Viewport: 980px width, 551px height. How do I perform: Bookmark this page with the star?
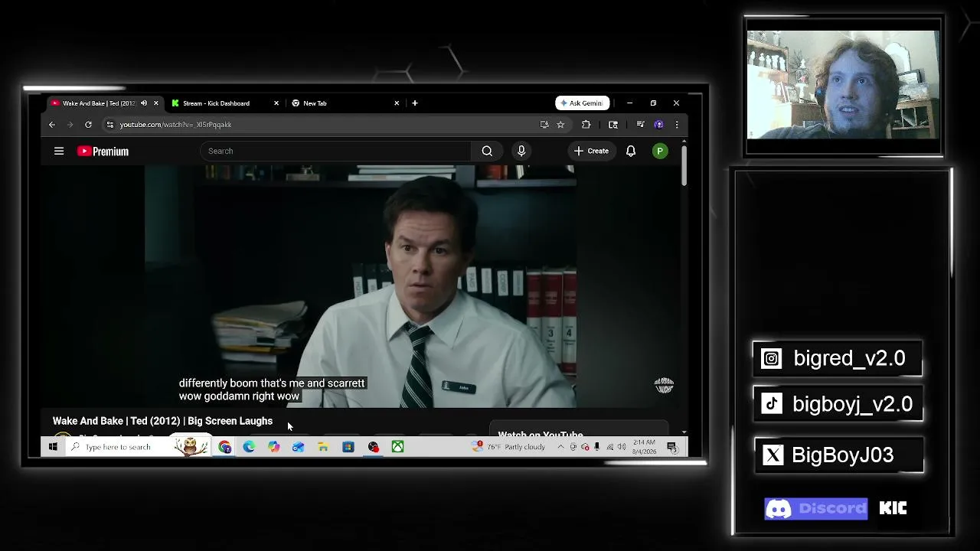[x=560, y=125]
